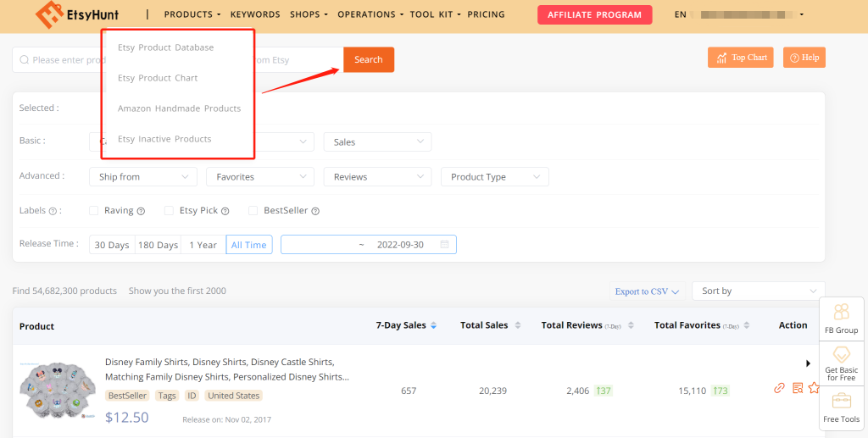Click the Tags label on product
The image size is (868, 438).
[x=167, y=396]
